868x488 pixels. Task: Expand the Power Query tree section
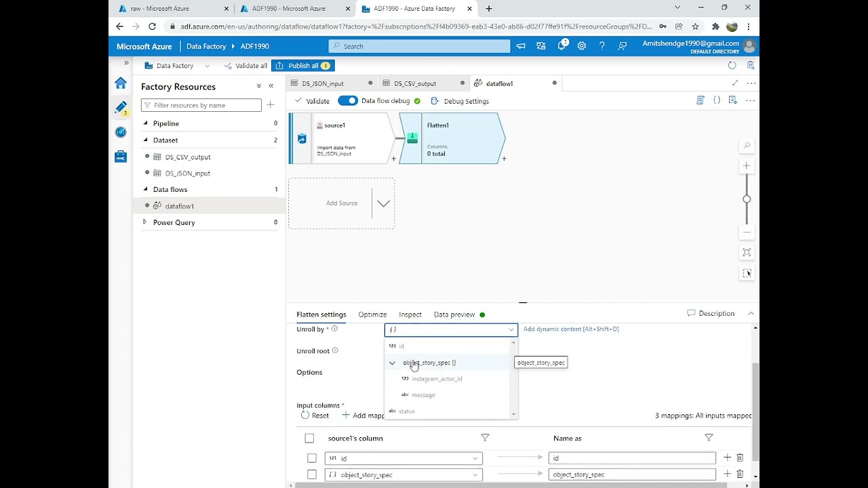tap(144, 222)
